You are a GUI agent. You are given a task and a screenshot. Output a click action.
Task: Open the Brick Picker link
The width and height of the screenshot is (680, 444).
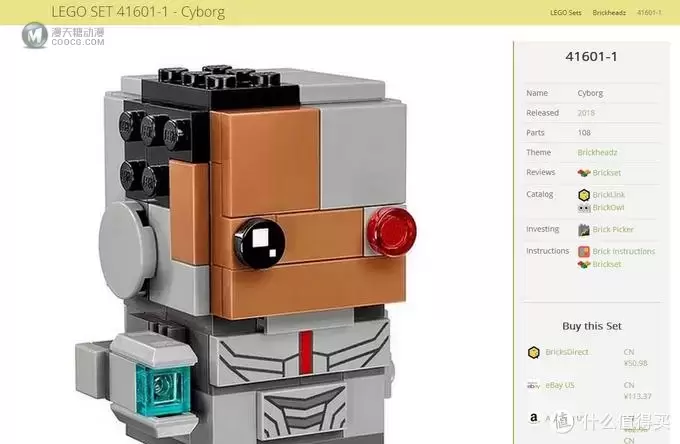[613, 229]
